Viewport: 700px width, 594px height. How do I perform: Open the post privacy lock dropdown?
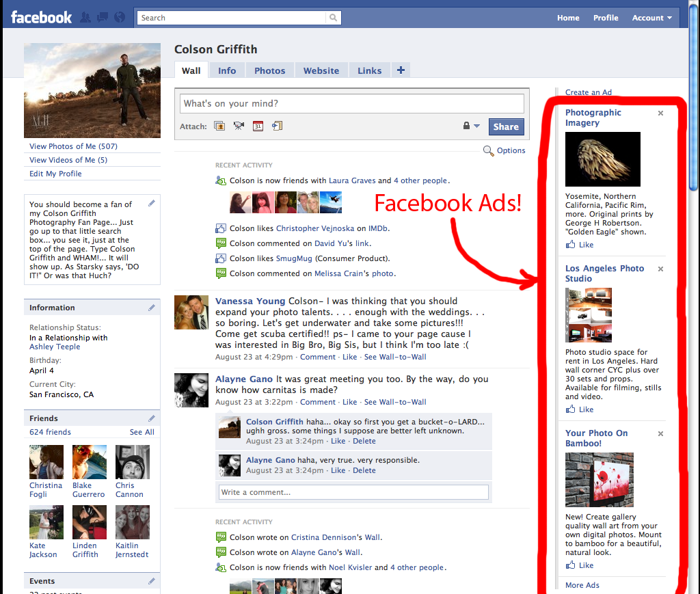click(471, 126)
